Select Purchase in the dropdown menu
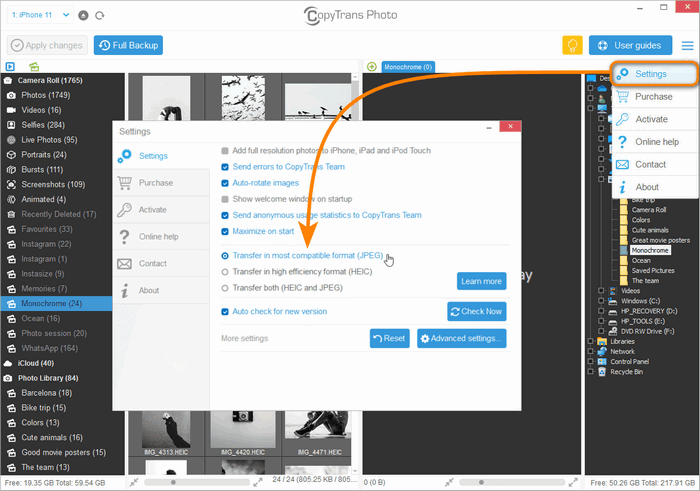The width and height of the screenshot is (700, 491). click(x=654, y=96)
